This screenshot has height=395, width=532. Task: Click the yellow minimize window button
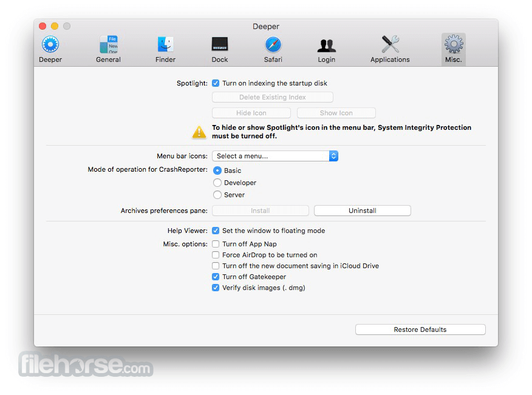[55, 26]
